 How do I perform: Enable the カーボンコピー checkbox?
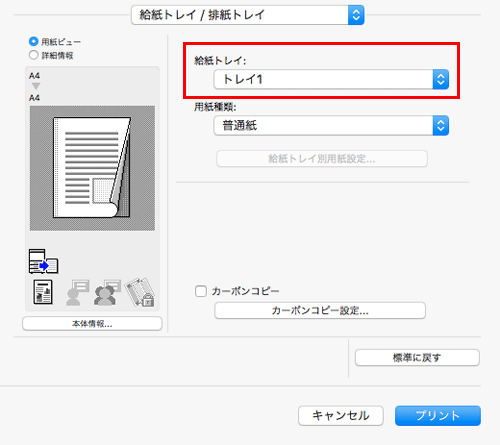tap(201, 291)
